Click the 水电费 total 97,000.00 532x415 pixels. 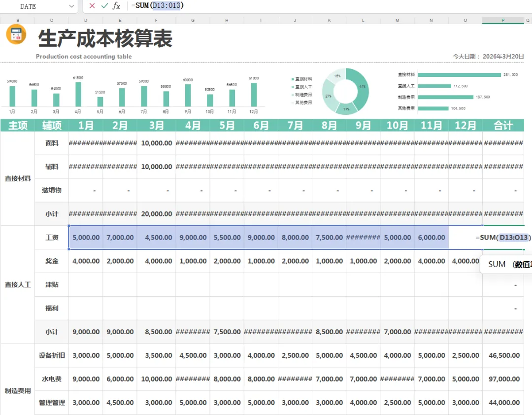coord(503,379)
